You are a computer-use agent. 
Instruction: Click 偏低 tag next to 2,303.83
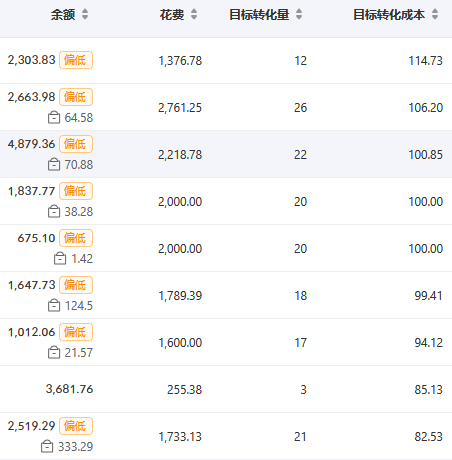click(76, 60)
